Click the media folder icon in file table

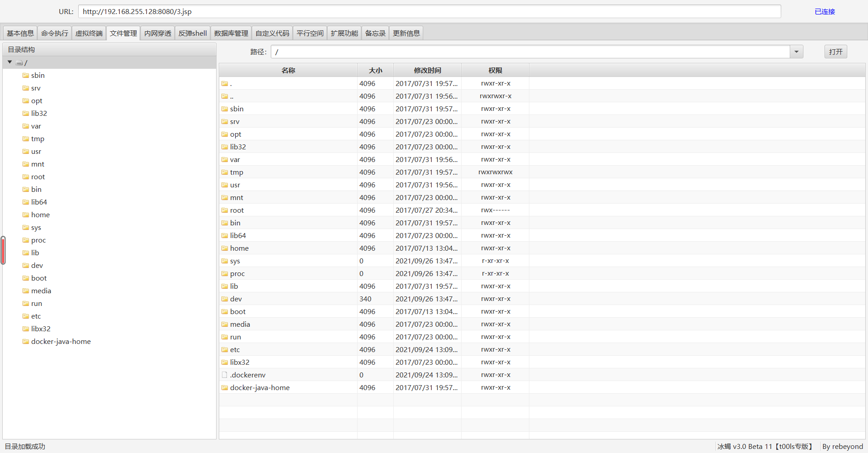tap(225, 324)
